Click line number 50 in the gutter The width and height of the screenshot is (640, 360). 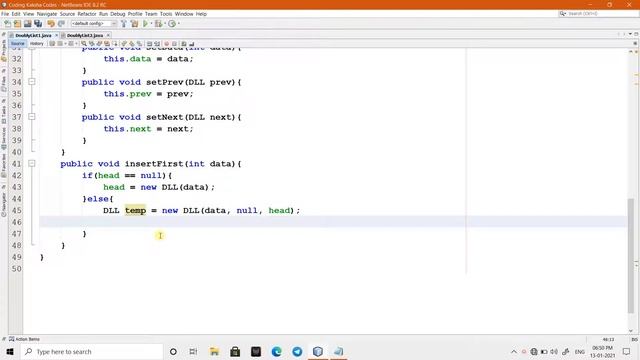[16, 269]
